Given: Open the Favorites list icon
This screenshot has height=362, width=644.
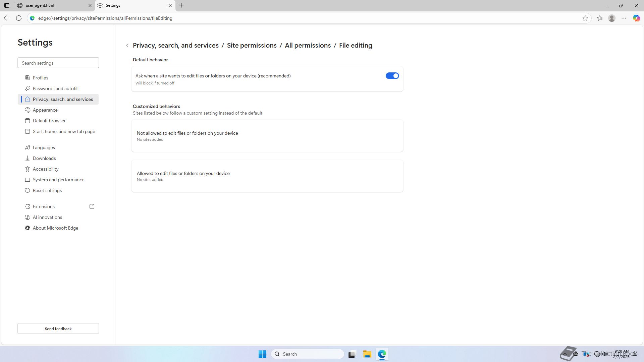Looking at the screenshot, I should tap(600, 18).
